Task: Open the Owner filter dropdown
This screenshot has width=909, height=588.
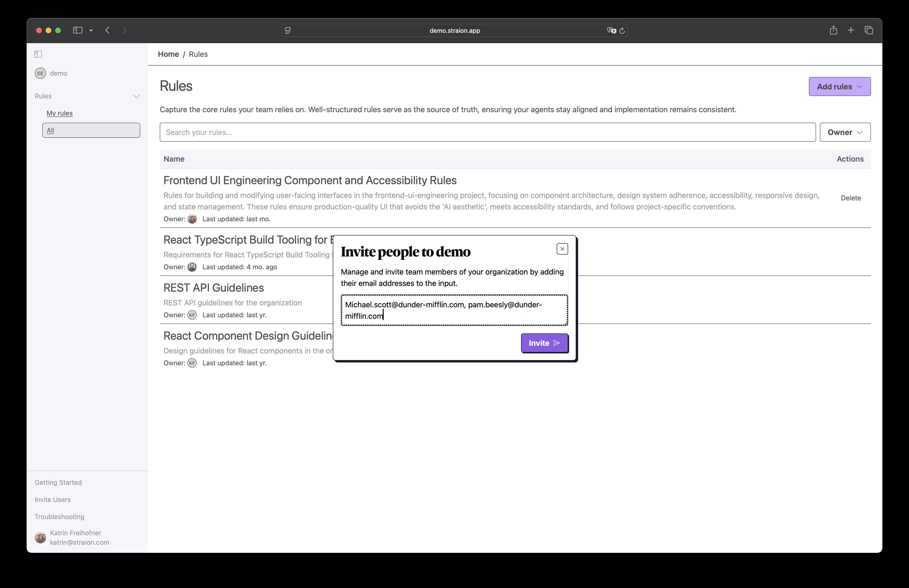Action: pyautogui.click(x=845, y=132)
